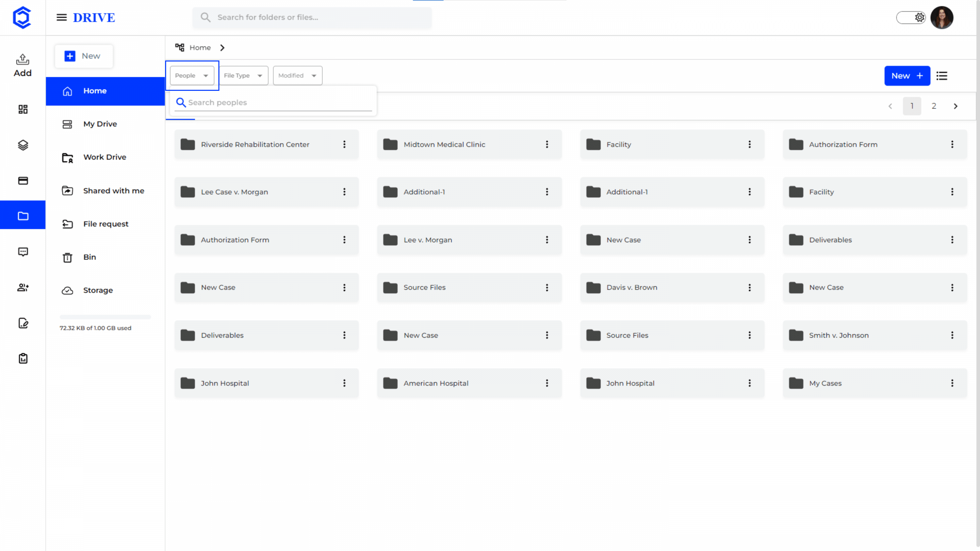Open File request in the sidebar
Image resolution: width=980 pixels, height=551 pixels.
pyautogui.click(x=105, y=224)
